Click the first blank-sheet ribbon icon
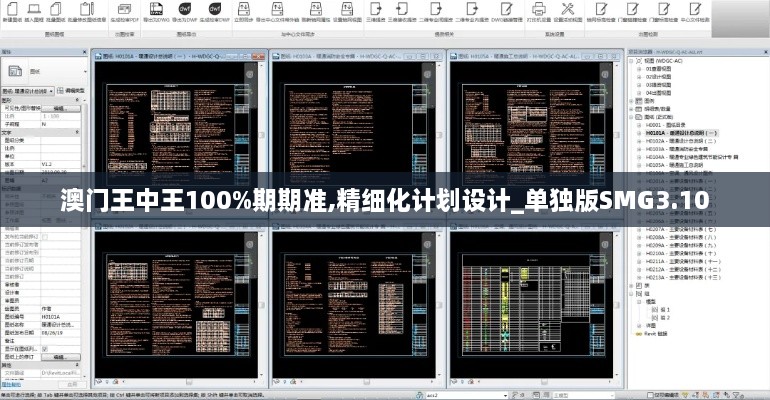This screenshot has width=770, height=400. (12, 9)
